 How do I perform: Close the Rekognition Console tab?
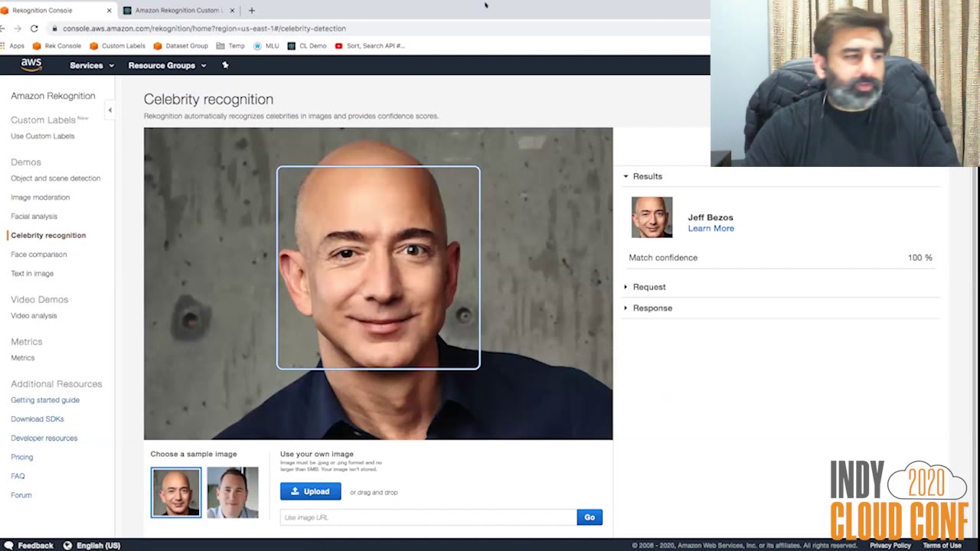[x=109, y=11]
